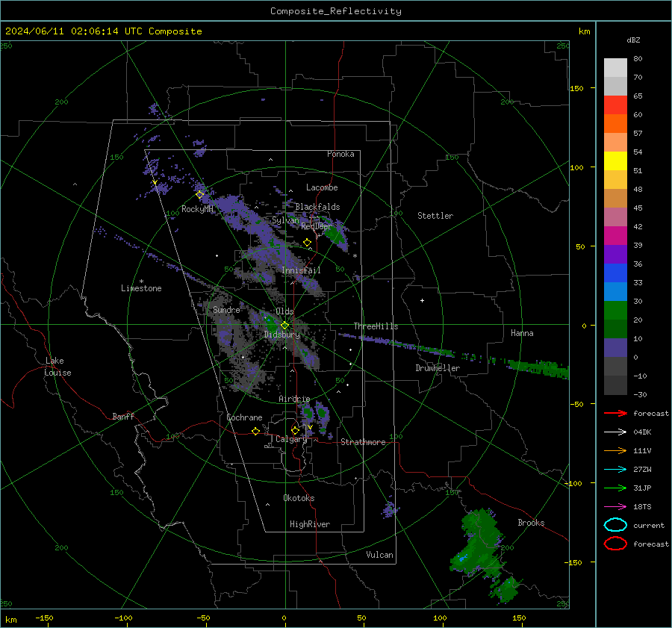672x628 pixels.
Task: Click the Brooks city label
Action: (x=531, y=523)
